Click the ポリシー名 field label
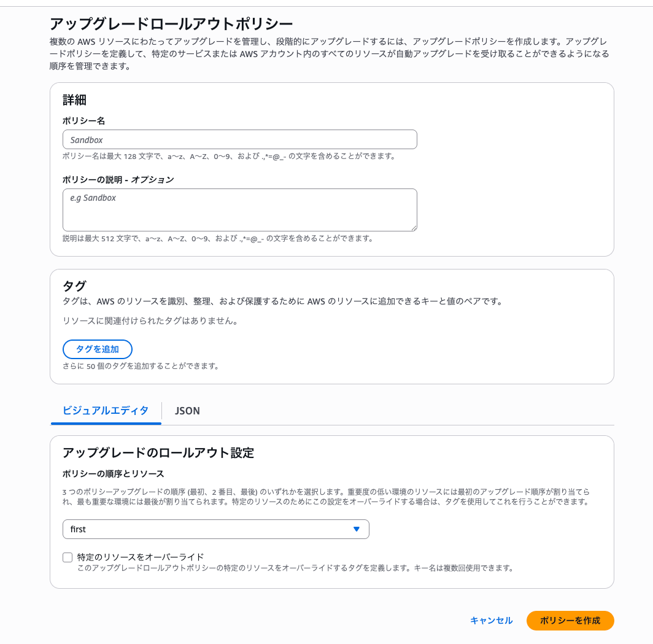Viewport: 653px width, 644px height. tap(83, 121)
